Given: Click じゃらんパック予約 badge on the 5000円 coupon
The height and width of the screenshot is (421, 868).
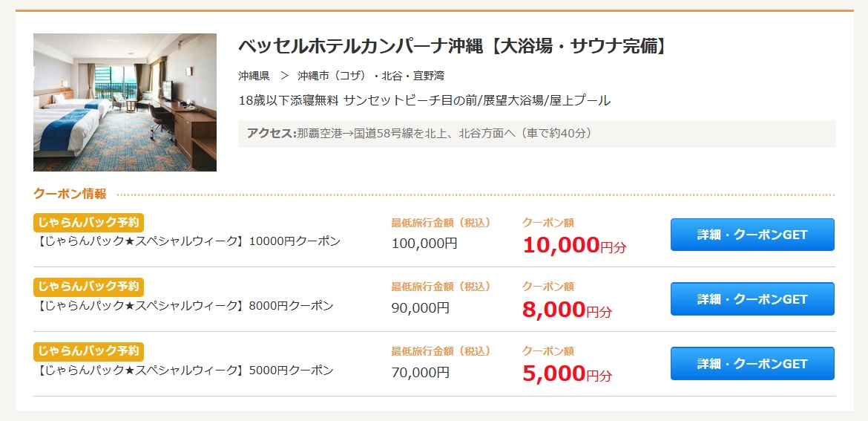Looking at the screenshot, I should pos(88,351).
